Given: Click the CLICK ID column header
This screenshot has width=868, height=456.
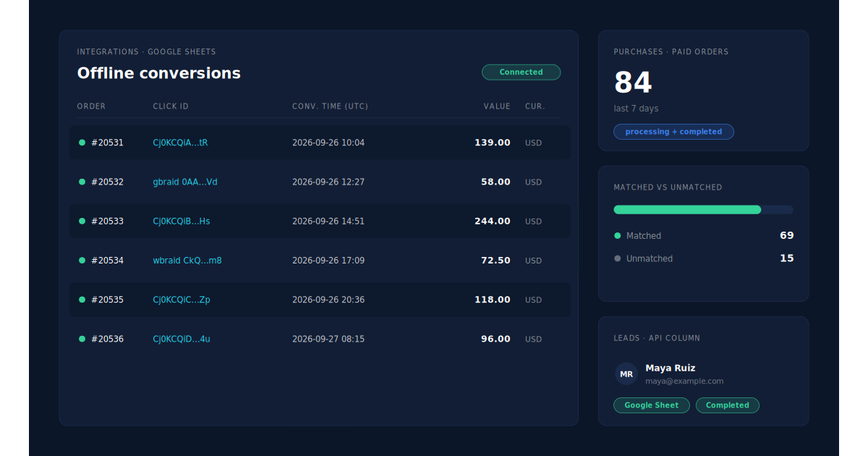Looking at the screenshot, I should (171, 106).
